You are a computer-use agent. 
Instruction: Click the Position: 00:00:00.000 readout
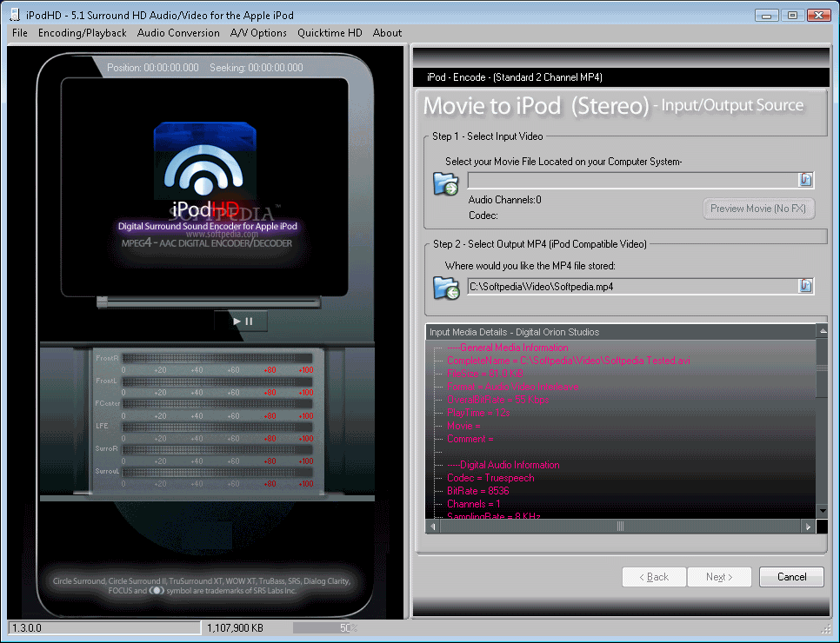153,68
